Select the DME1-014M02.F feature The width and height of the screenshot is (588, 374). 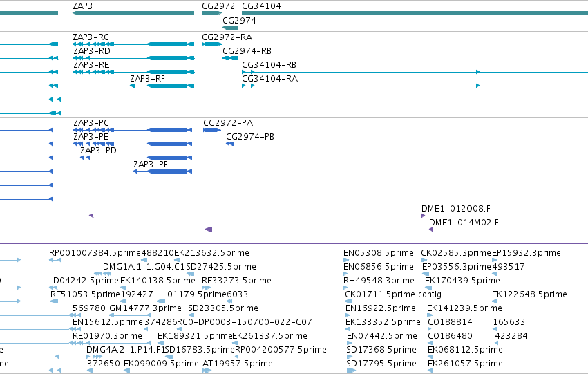(x=430, y=230)
